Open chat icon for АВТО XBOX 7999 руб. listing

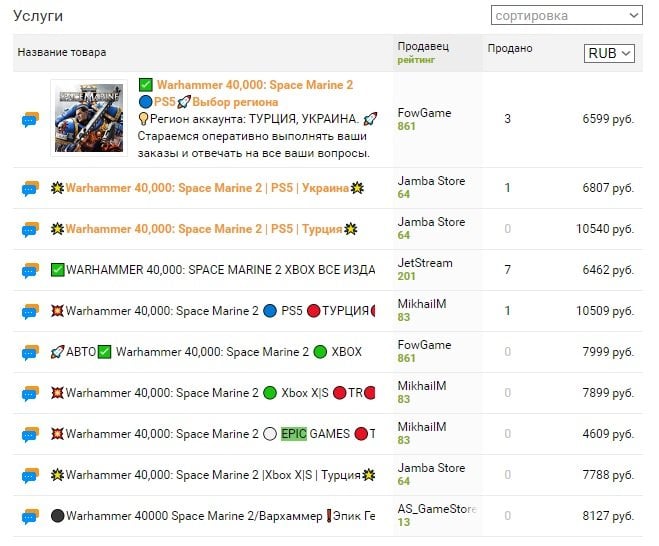[x=30, y=352]
